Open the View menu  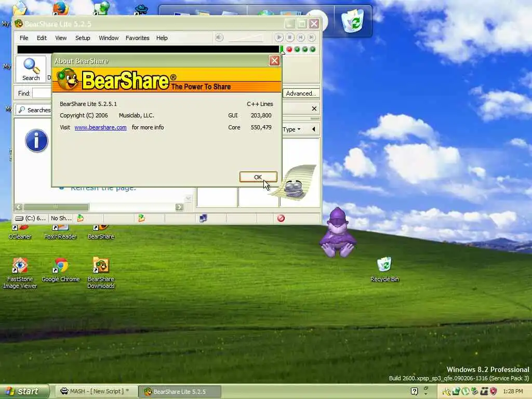61,38
